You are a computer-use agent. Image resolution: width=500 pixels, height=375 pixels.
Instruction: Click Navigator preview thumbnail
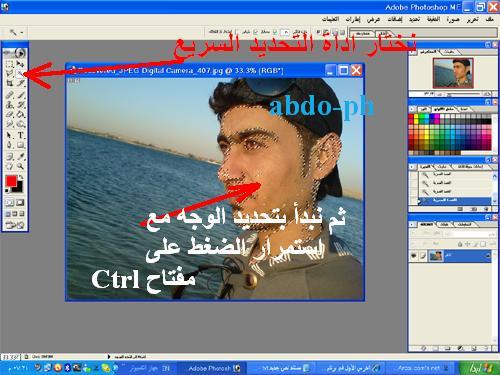[453, 73]
